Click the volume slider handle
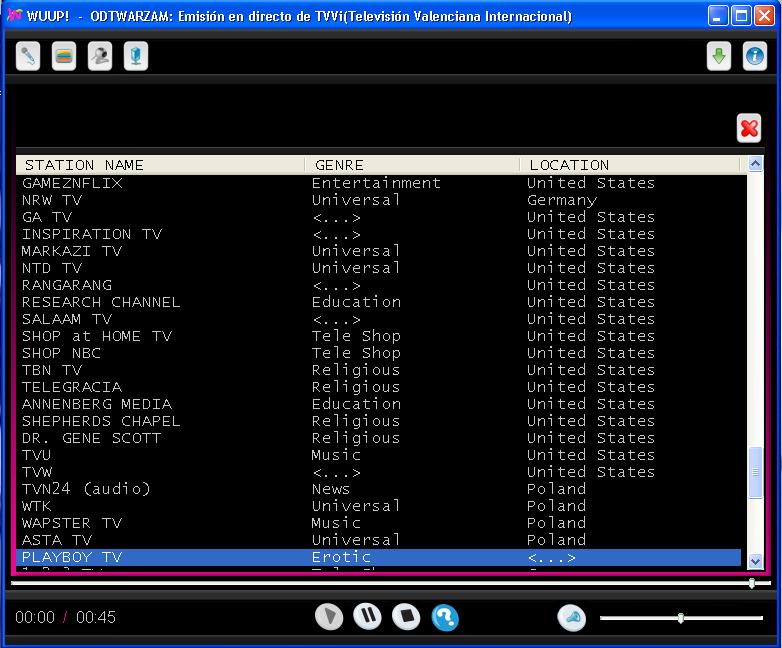The image size is (782, 648). pyautogui.click(x=681, y=618)
